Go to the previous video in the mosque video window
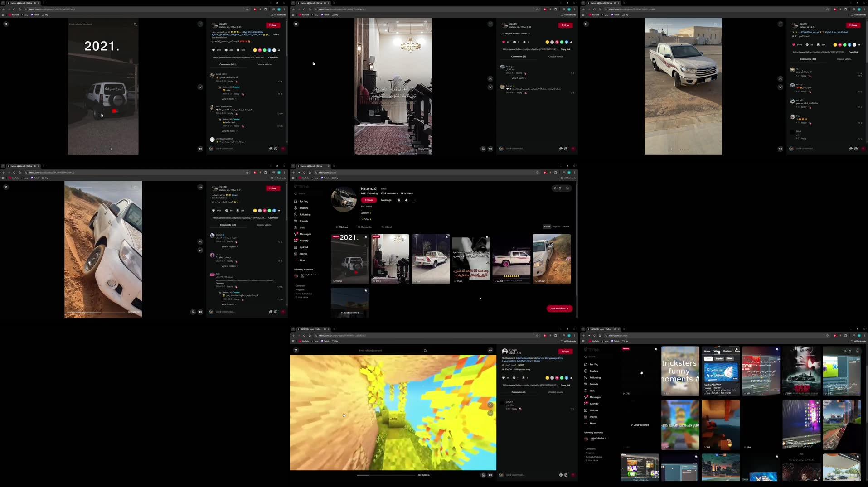The height and width of the screenshot is (487, 868). click(x=490, y=79)
